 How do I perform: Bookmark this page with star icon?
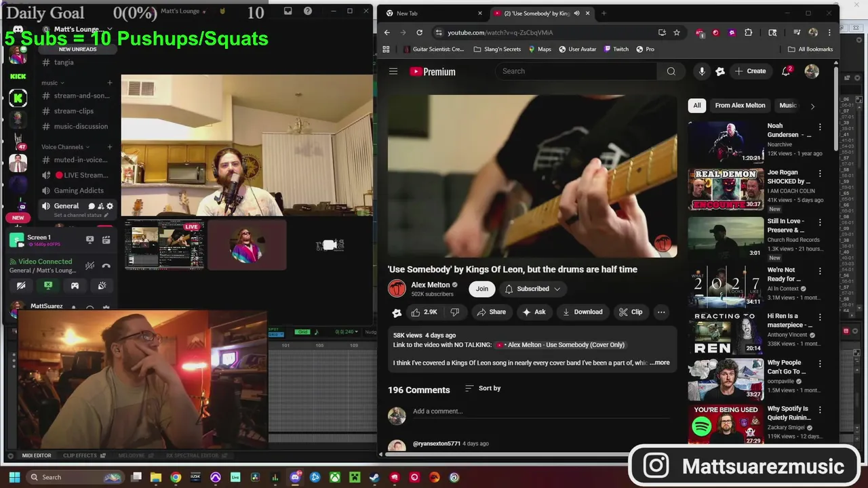coord(677,32)
